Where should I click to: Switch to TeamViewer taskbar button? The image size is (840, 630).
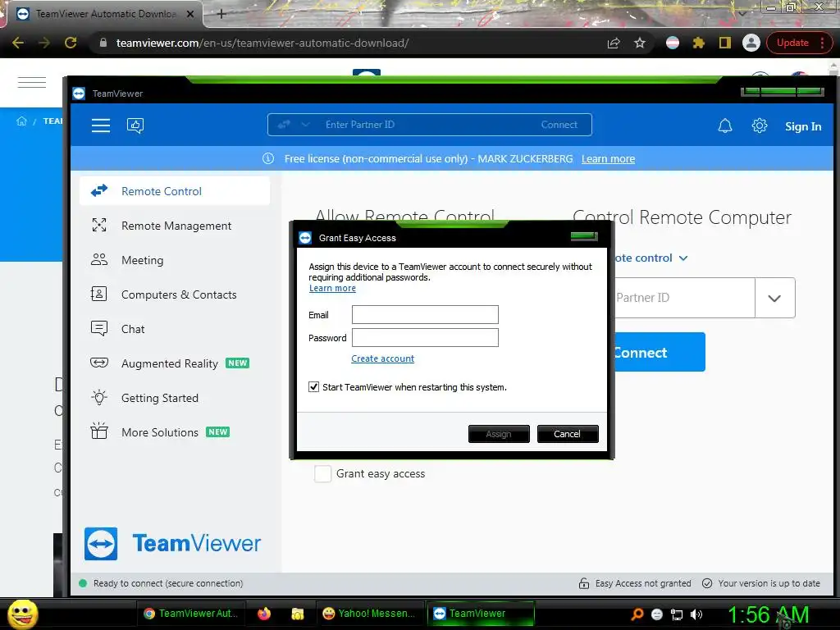pyautogui.click(x=481, y=614)
